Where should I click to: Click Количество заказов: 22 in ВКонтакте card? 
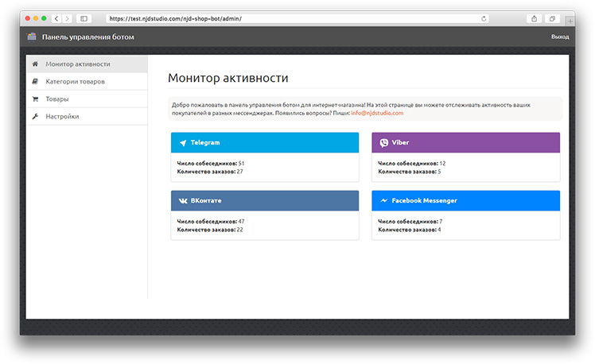coord(210,230)
